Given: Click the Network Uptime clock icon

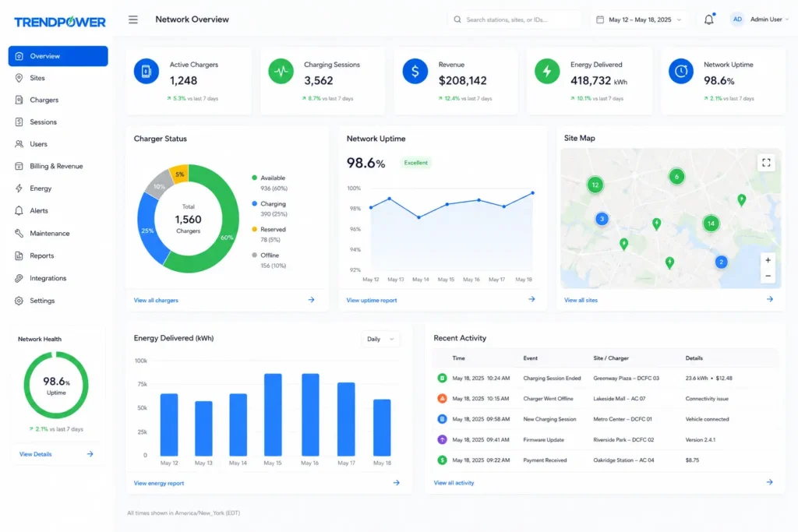Looking at the screenshot, I should 681,71.
